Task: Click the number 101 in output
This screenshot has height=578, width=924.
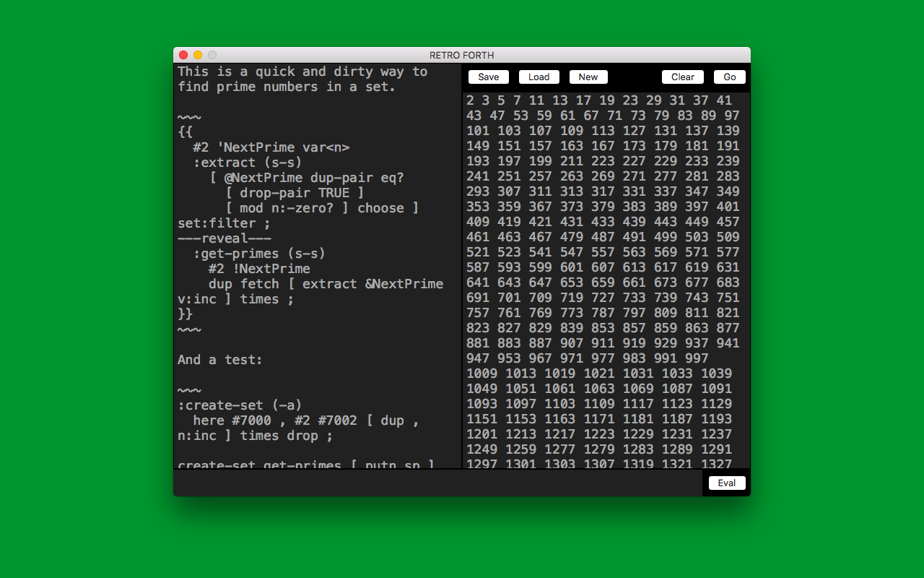Action: pyautogui.click(x=478, y=131)
